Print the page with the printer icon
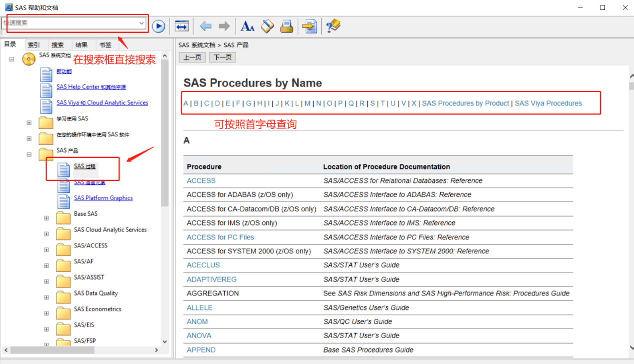This screenshot has width=634, height=364. [x=287, y=26]
